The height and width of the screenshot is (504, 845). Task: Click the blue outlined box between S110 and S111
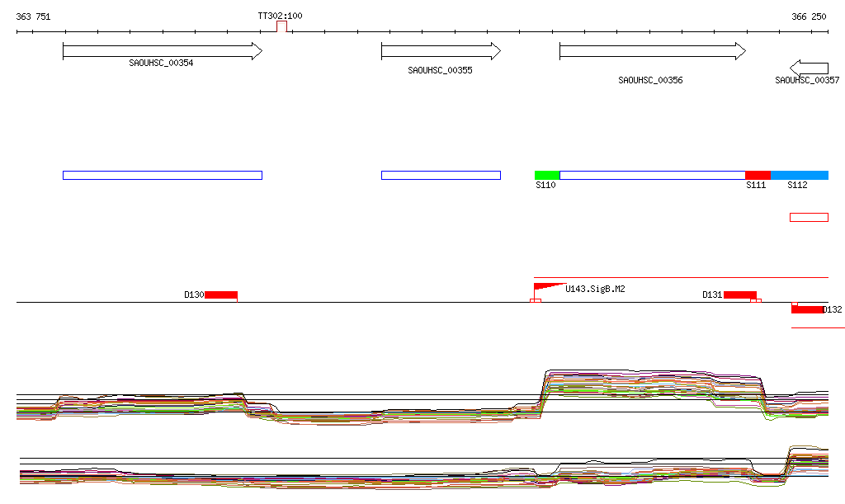[653, 175]
